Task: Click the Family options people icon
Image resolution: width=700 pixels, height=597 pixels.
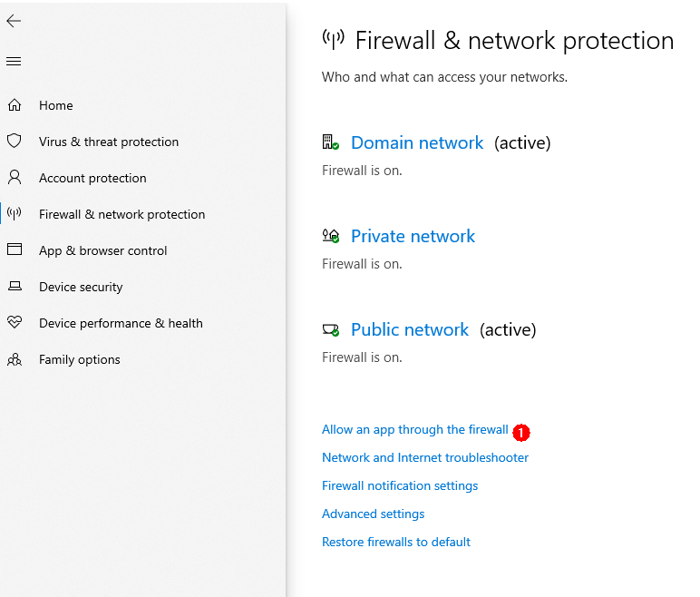Action: tap(14, 359)
